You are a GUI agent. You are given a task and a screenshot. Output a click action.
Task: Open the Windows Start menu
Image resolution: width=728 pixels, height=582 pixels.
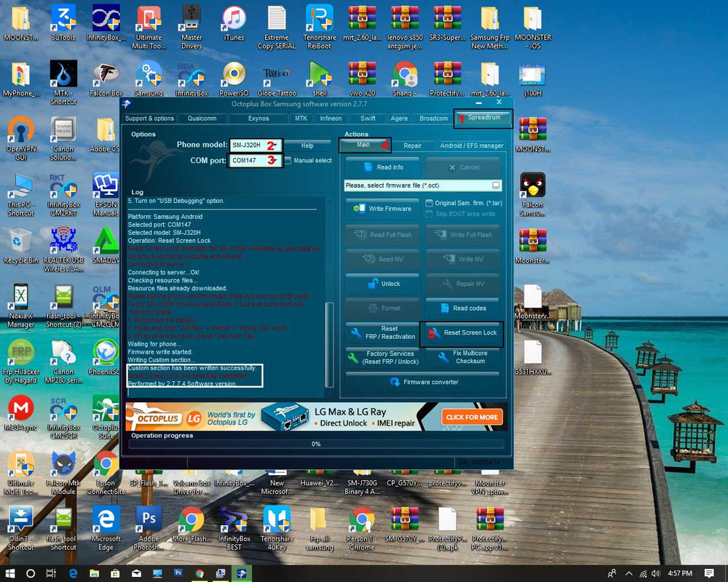(9, 573)
